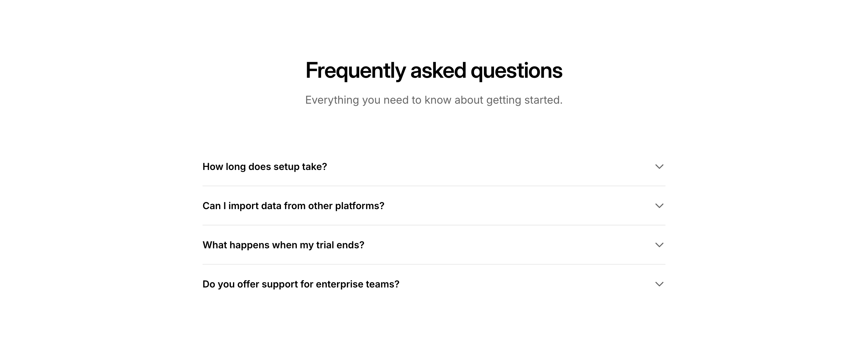Click the divider line beneath the trial ends question
This screenshot has height=361, width=868.
pyautogui.click(x=434, y=264)
